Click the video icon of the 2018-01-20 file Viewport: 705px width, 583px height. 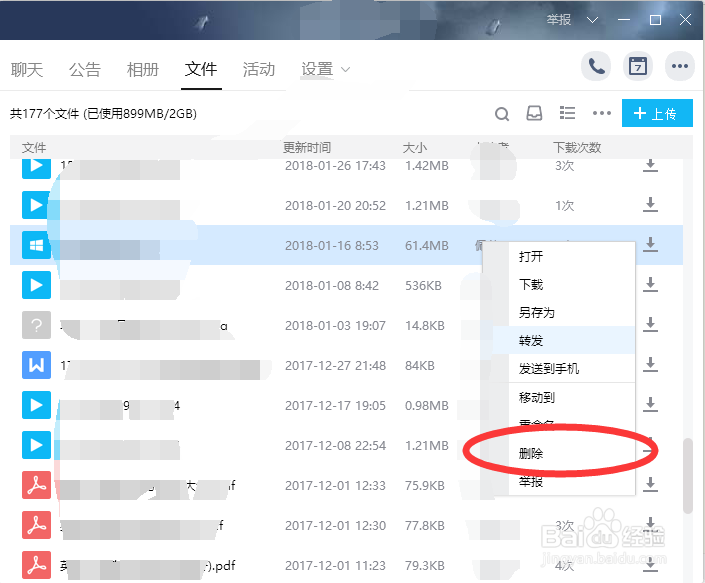coord(36,205)
